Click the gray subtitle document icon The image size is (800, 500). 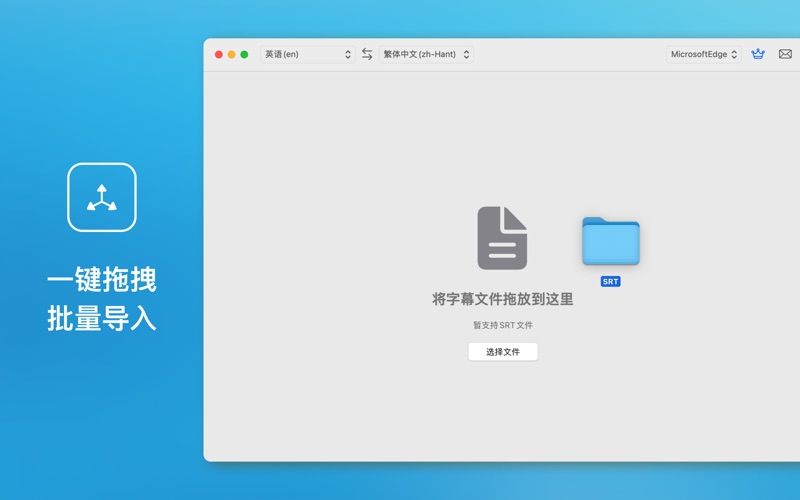[x=502, y=238]
